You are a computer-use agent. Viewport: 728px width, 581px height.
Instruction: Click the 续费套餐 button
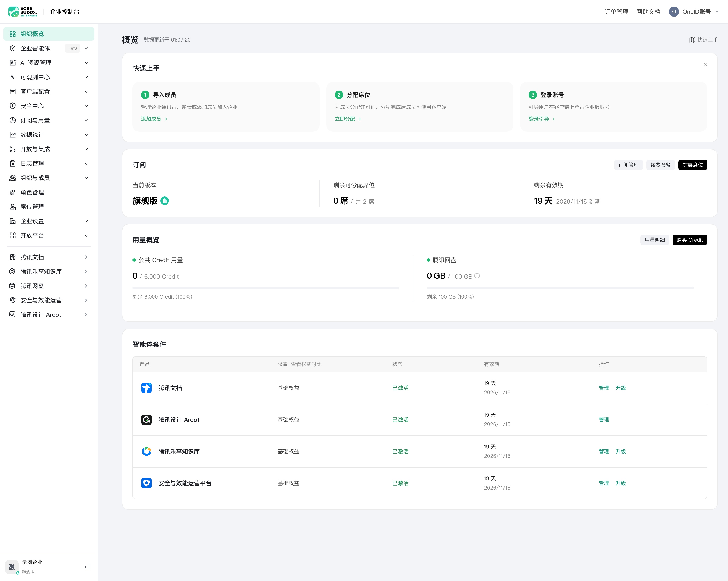pyautogui.click(x=660, y=165)
